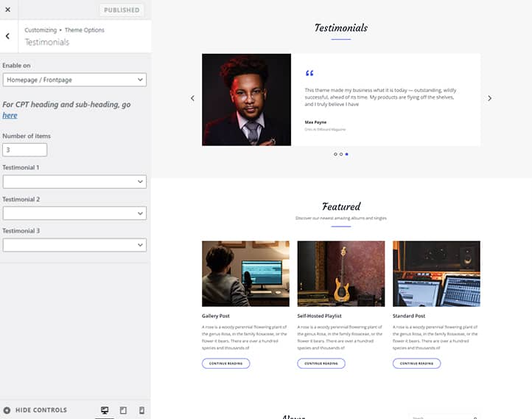This screenshot has width=532, height=419.
Task: Click the Published button
Action: [122, 10]
